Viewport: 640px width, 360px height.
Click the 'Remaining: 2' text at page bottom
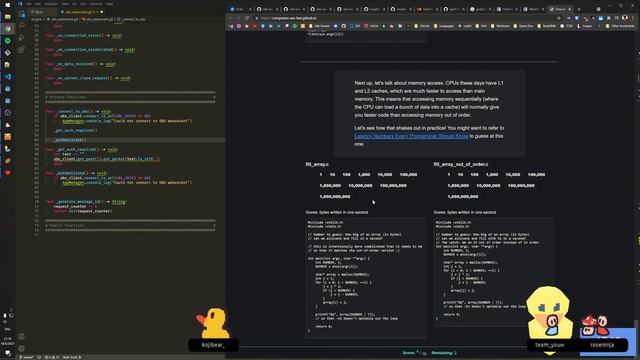444,353
